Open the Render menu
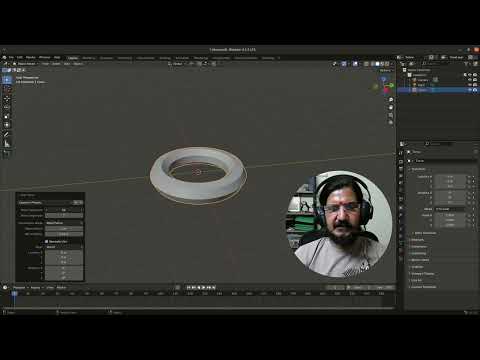480x360 pixels. click(x=30, y=57)
